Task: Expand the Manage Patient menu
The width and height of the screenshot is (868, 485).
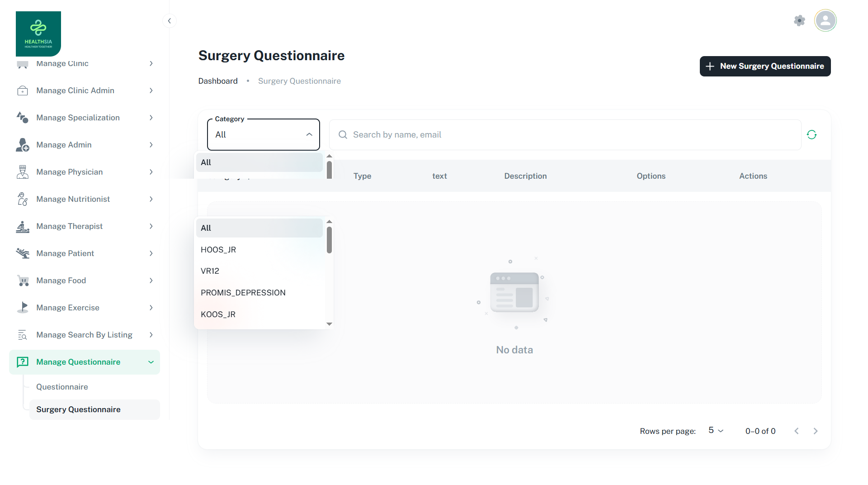Action: tap(151, 253)
